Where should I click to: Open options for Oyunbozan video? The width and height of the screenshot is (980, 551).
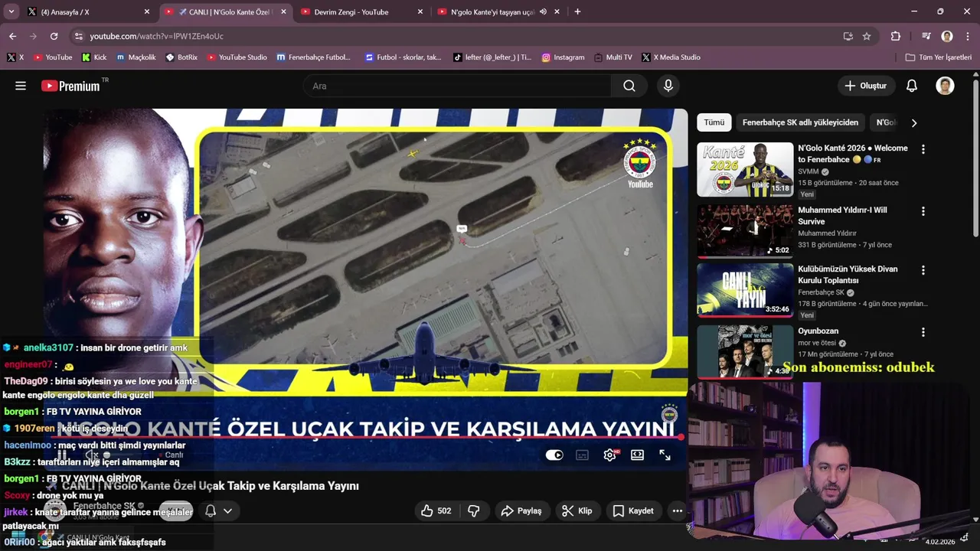[923, 332]
